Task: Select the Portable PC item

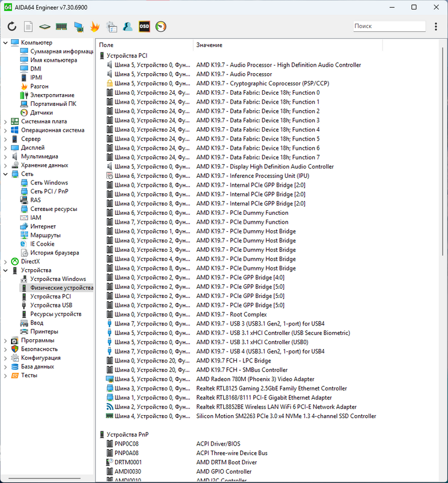Action: pyautogui.click(x=48, y=104)
